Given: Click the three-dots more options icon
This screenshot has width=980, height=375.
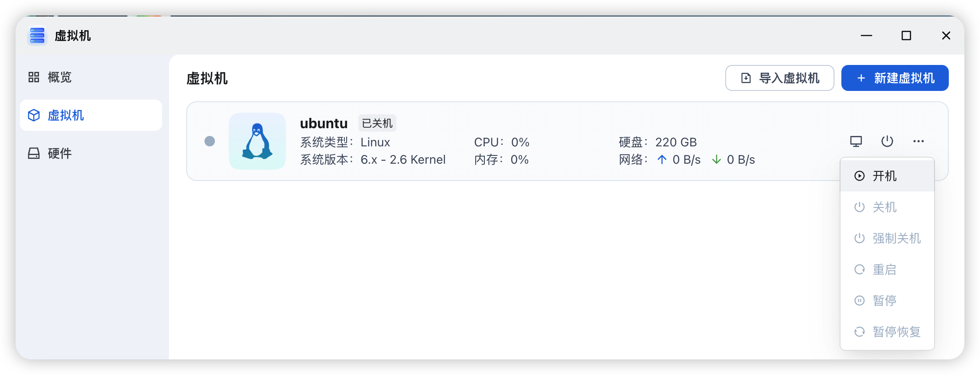Looking at the screenshot, I should click(918, 141).
